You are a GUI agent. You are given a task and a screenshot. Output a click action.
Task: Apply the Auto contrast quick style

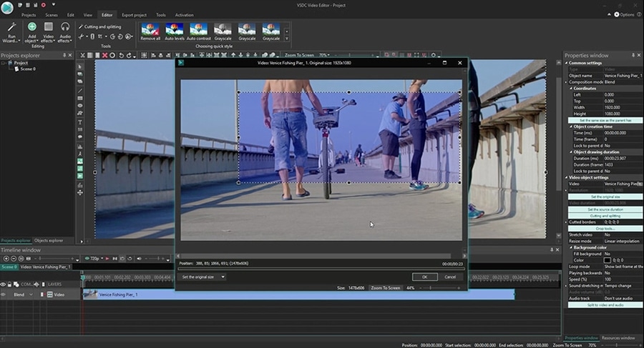198,30
